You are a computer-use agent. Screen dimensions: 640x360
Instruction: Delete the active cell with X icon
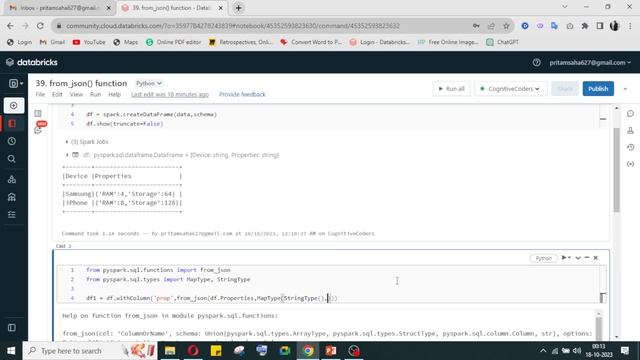tap(596, 258)
